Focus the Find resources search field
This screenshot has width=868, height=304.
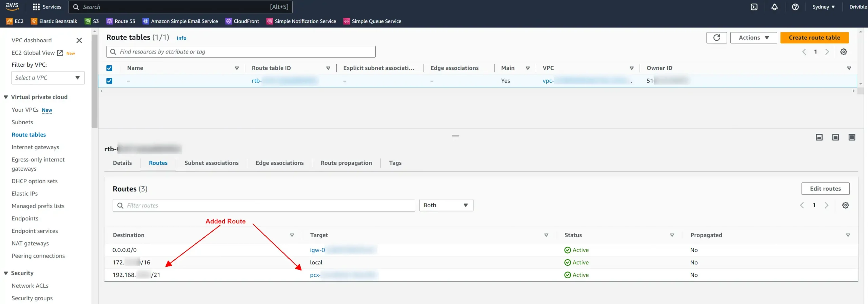[241, 52]
